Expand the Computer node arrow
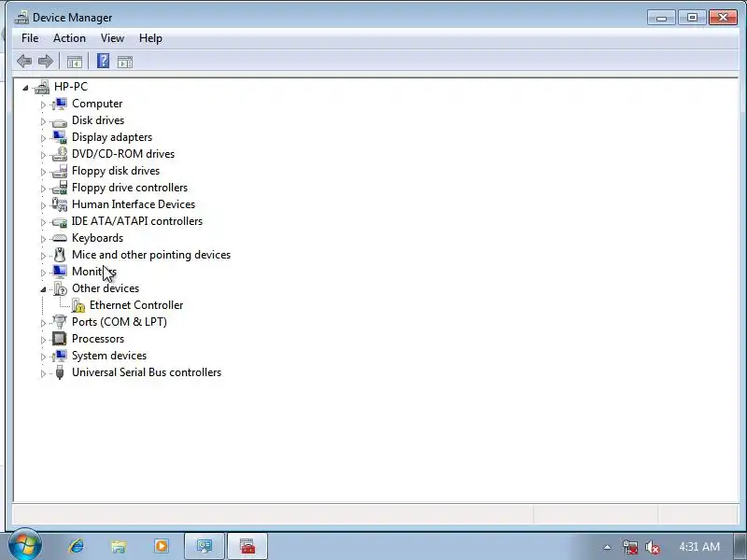 click(x=43, y=105)
